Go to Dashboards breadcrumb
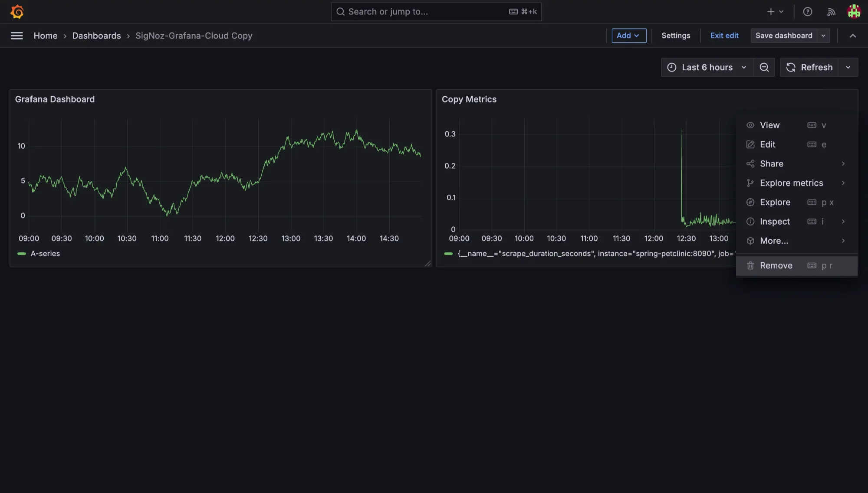The width and height of the screenshot is (868, 493). [96, 36]
